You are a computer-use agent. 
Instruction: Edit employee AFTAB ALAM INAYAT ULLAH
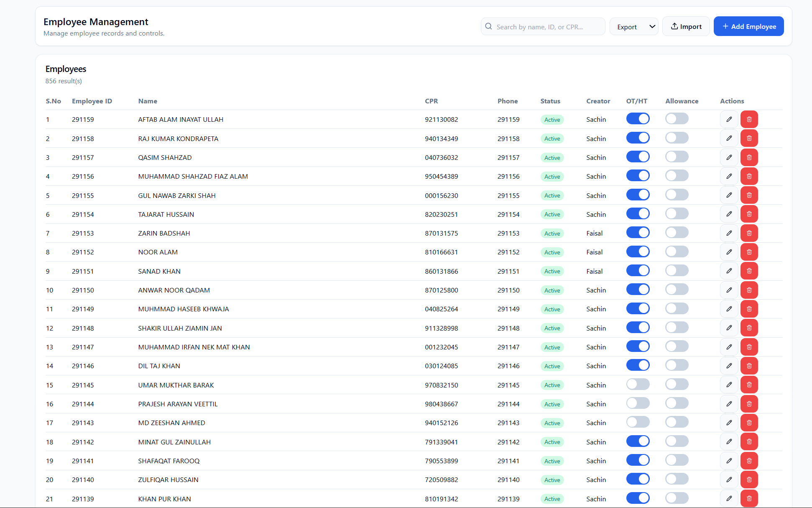pyautogui.click(x=729, y=119)
